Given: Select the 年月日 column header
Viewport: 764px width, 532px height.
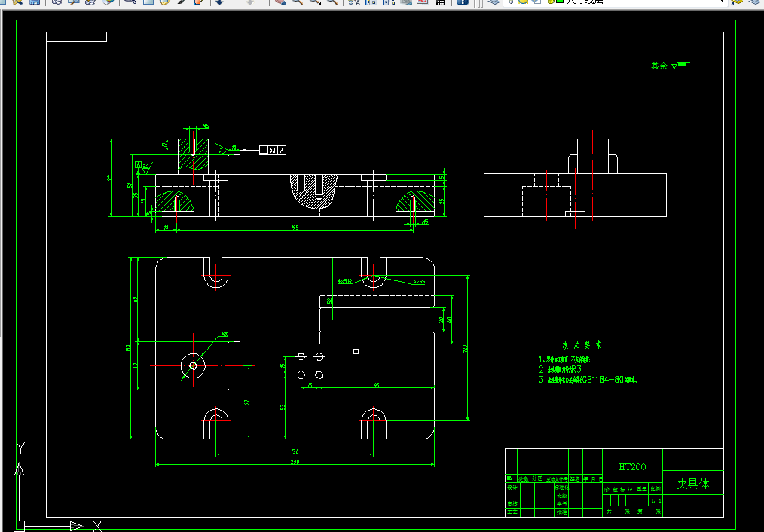Looking at the screenshot, I should tap(592, 479).
